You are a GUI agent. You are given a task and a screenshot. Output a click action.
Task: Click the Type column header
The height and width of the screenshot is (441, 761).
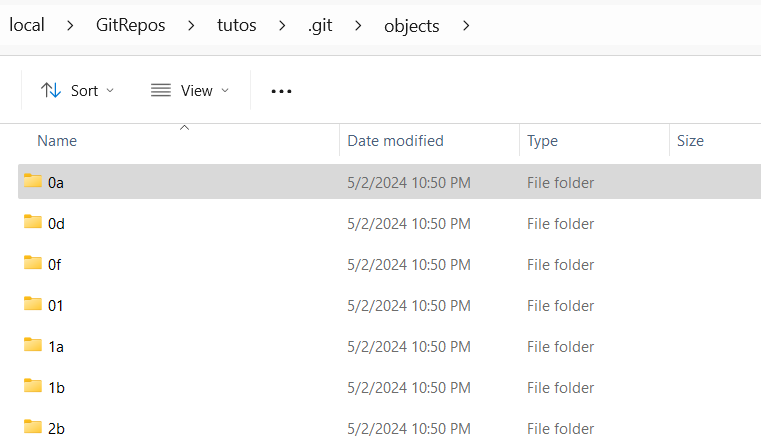point(542,141)
